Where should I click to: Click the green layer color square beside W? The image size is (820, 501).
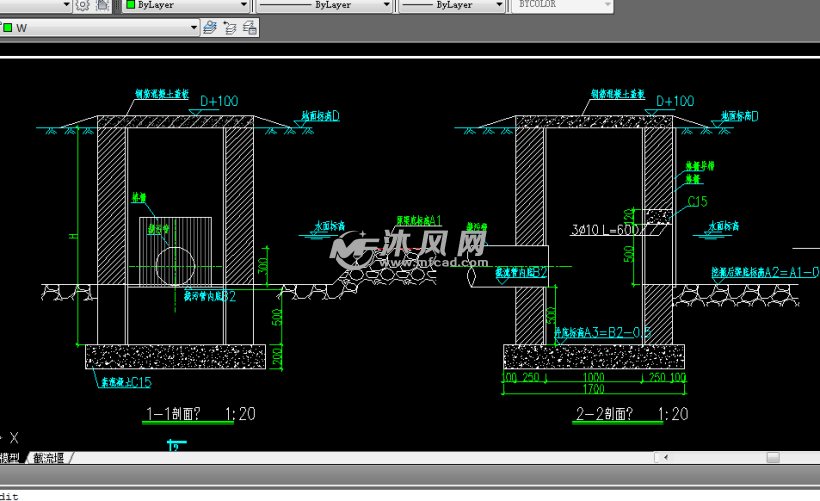point(7,28)
